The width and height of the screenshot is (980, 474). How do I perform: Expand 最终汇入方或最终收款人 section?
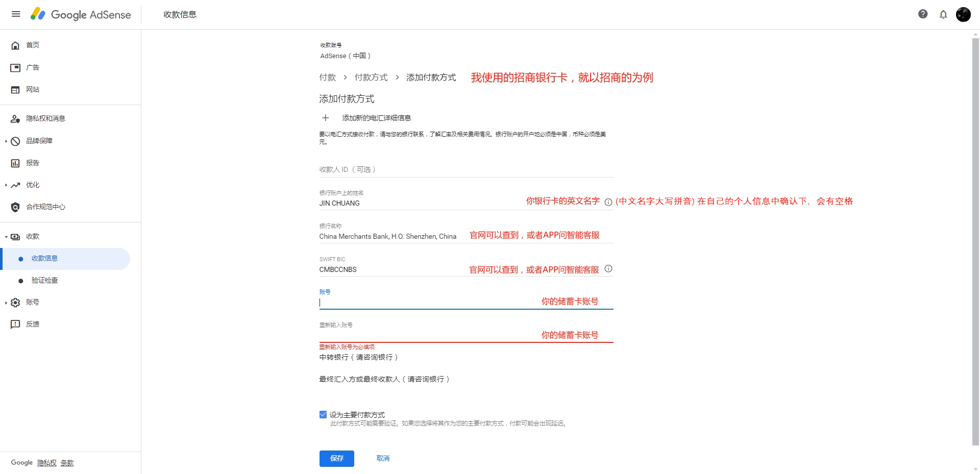[x=384, y=379]
